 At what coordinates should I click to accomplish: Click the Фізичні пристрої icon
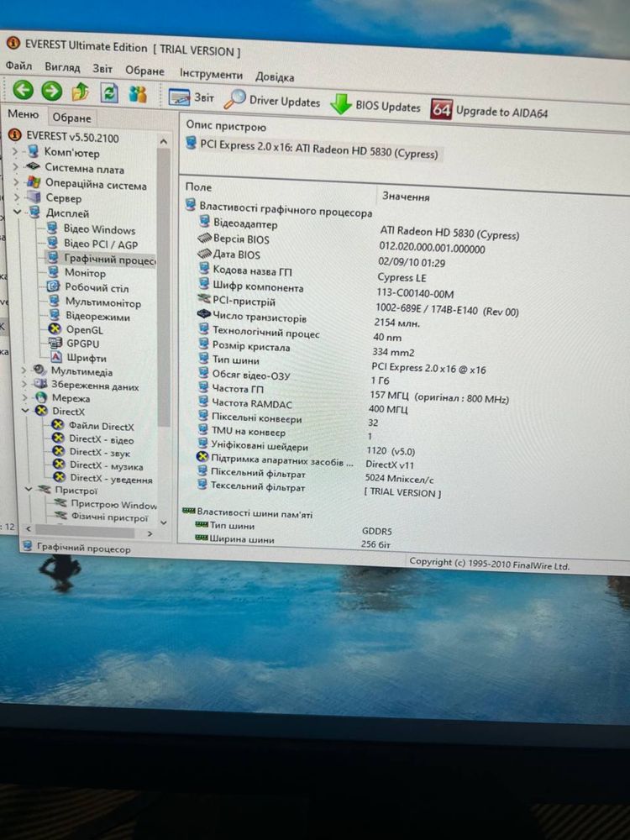tap(61, 516)
